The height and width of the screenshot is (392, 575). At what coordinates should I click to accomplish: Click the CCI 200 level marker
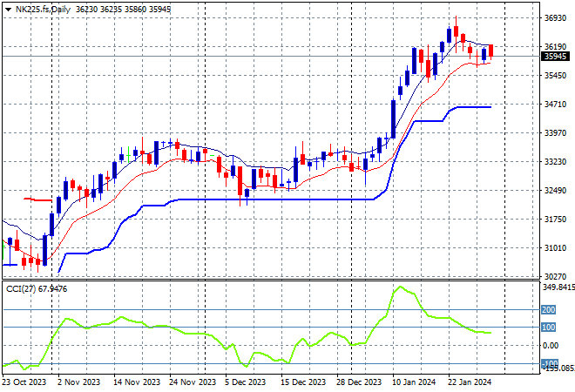point(549,310)
